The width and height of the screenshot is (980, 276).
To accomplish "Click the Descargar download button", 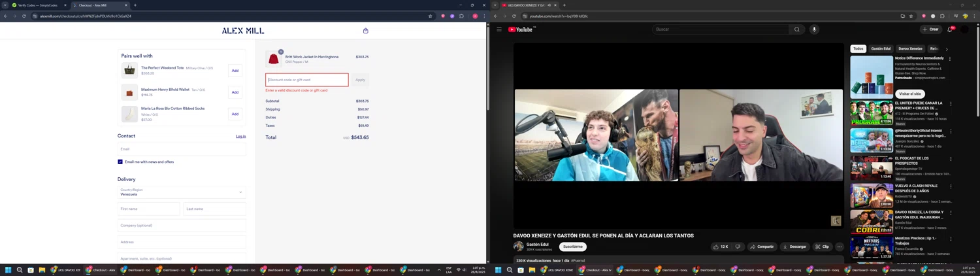I will 794,247.
